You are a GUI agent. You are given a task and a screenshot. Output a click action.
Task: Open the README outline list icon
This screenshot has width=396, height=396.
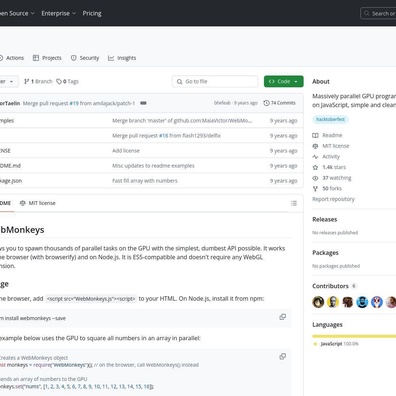[294, 203]
